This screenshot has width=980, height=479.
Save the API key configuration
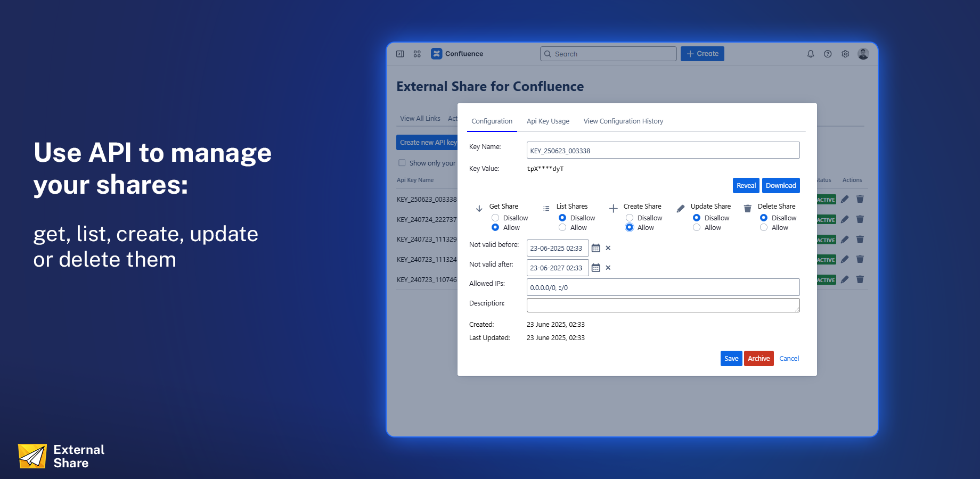[x=731, y=359]
